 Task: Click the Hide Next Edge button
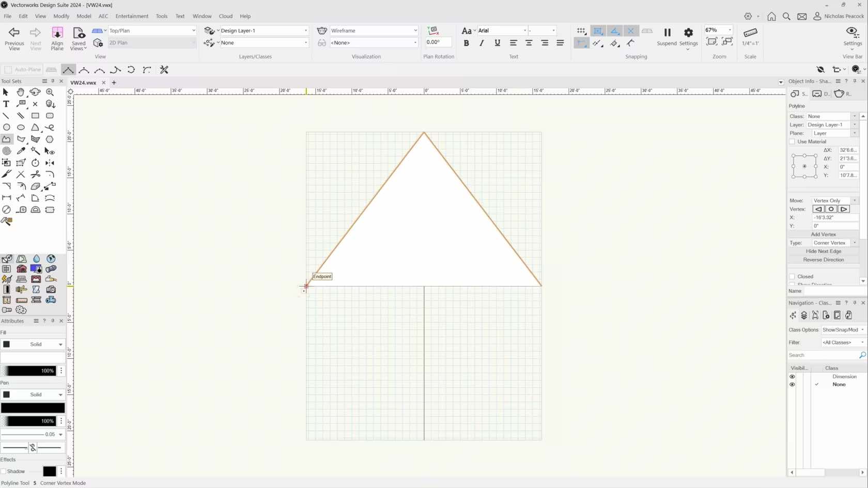[x=823, y=251]
